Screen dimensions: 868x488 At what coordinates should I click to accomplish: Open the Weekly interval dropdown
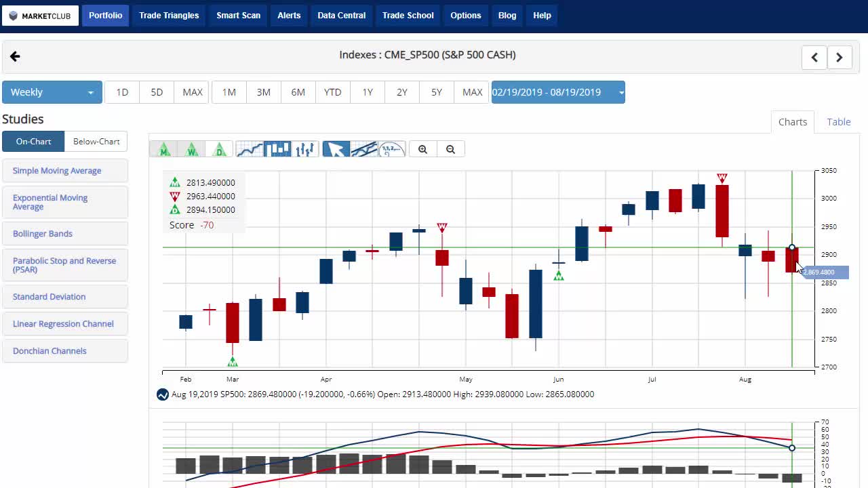[x=52, y=92]
